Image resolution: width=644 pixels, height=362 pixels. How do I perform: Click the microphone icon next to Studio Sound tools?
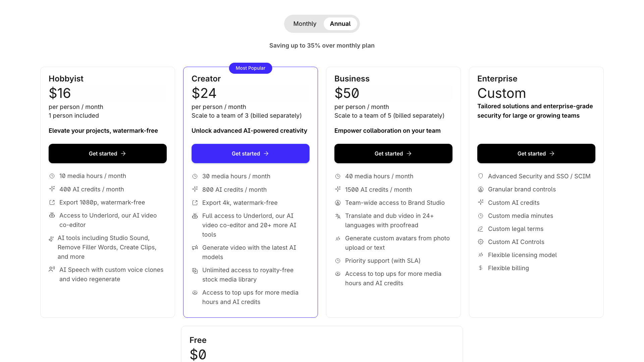click(x=52, y=238)
